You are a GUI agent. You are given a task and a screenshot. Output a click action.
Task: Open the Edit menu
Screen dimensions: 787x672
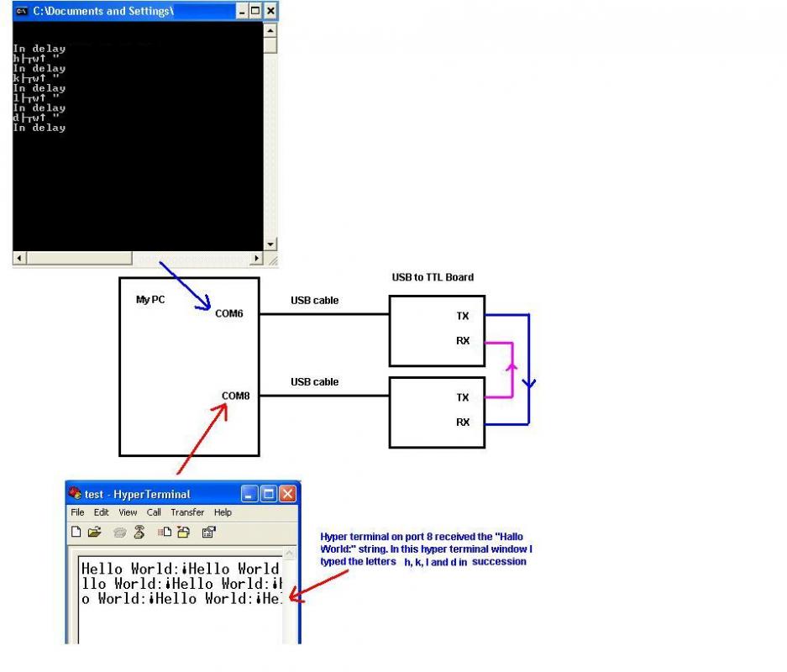101,512
